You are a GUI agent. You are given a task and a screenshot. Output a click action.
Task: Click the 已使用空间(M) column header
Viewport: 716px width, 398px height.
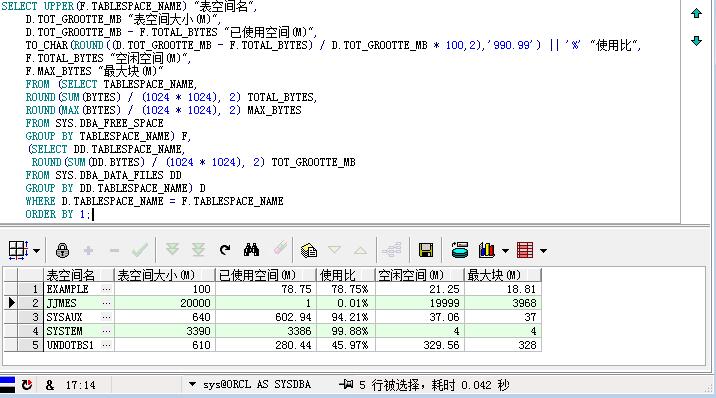(x=265, y=275)
